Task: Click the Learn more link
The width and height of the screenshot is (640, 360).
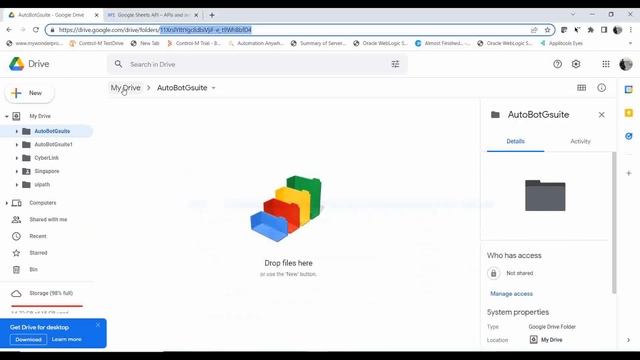Action: pyautogui.click(x=67, y=339)
